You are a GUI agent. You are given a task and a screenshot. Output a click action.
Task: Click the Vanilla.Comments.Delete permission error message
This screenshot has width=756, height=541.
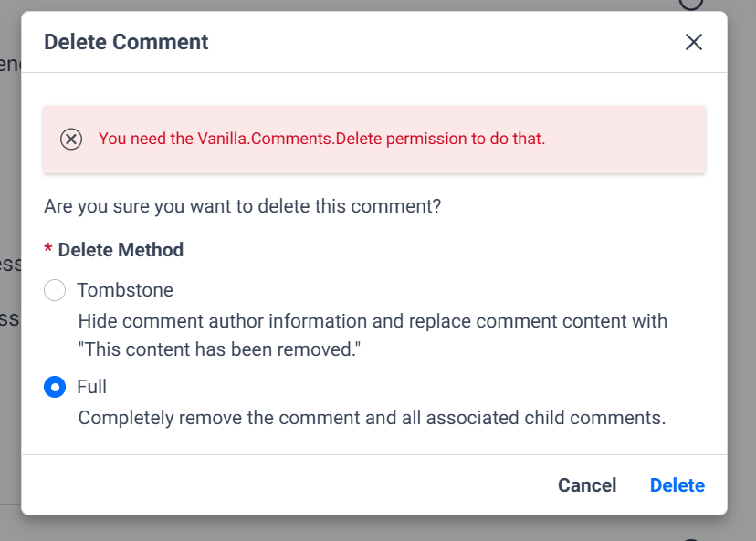click(x=321, y=139)
